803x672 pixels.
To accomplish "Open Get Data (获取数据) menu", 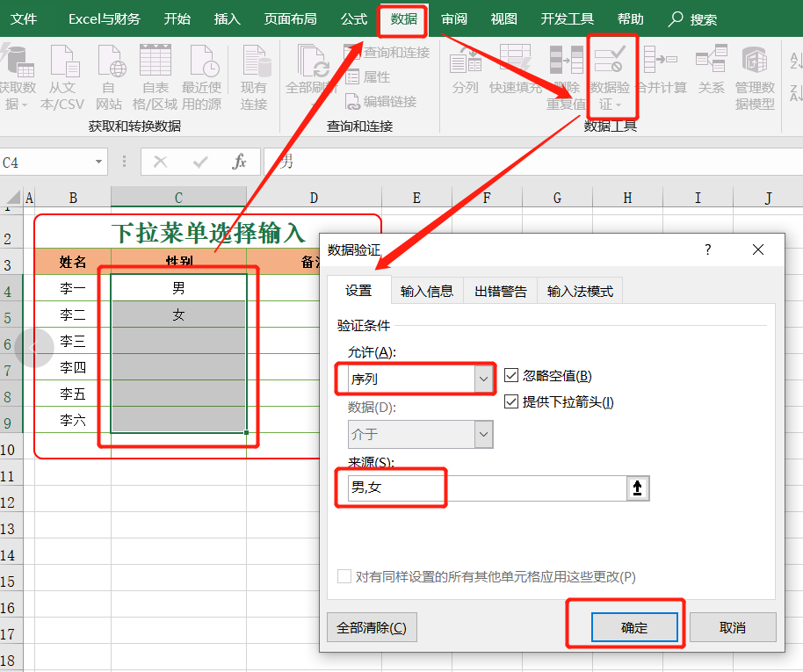I will tap(17, 76).
